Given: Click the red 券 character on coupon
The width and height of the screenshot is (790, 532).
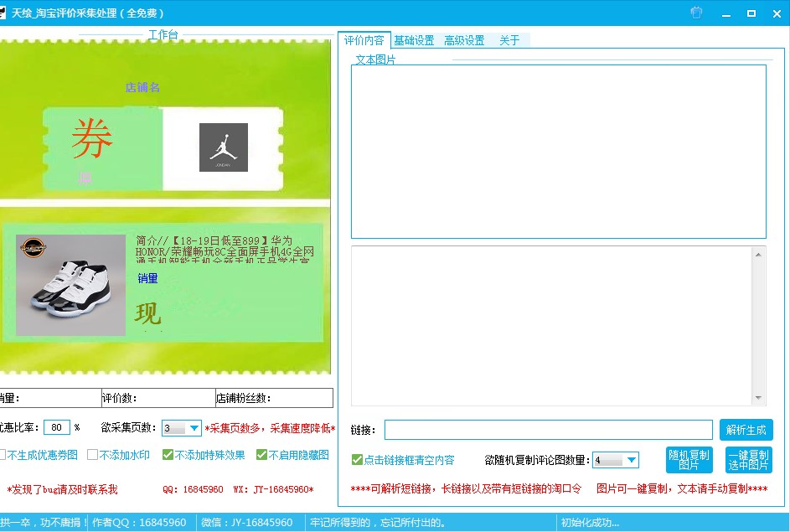Looking at the screenshot, I should click(91, 138).
